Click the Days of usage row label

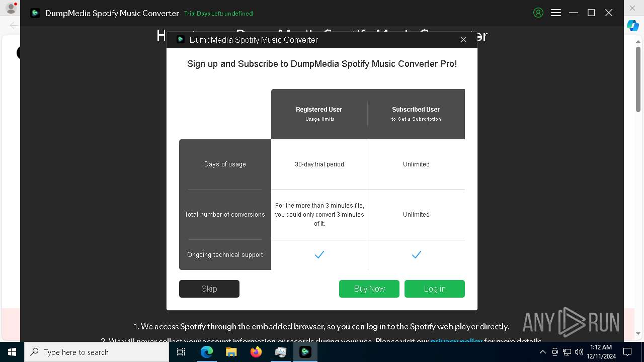(x=225, y=164)
